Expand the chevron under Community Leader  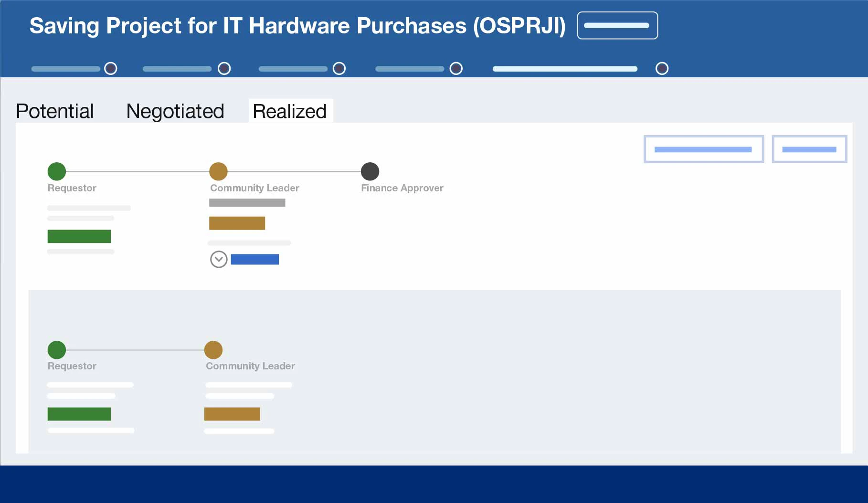(x=219, y=259)
